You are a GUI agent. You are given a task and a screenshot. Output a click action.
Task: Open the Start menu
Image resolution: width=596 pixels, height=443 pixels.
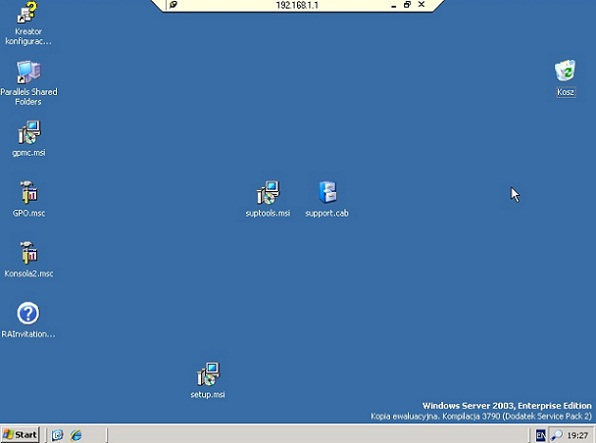tap(20, 434)
